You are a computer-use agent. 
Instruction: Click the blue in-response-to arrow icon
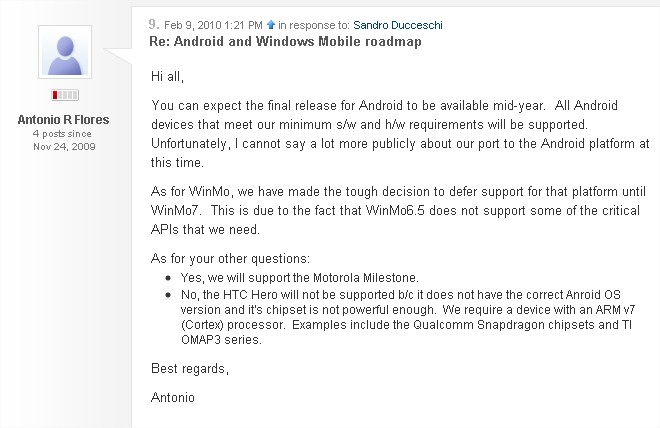click(271, 22)
